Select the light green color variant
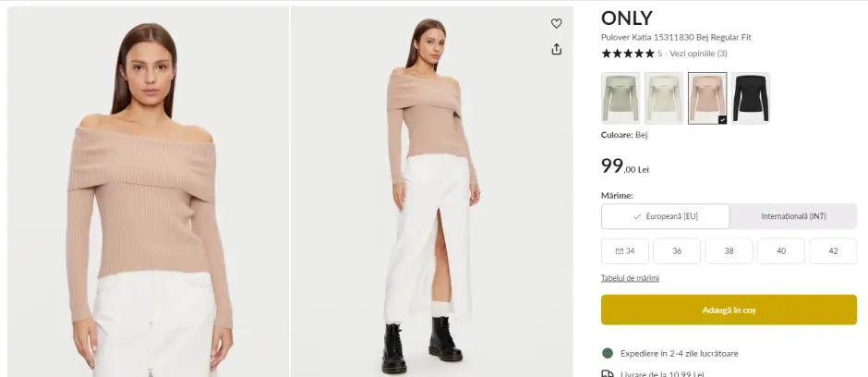This screenshot has width=868, height=377. click(620, 98)
